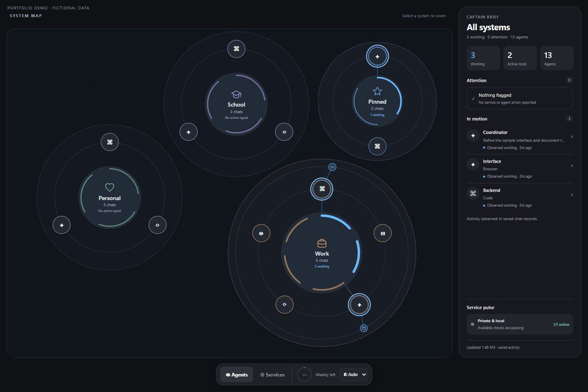Click the Interface sparkle icon
The height and width of the screenshot is (392, 588).
tap(473, 165)
